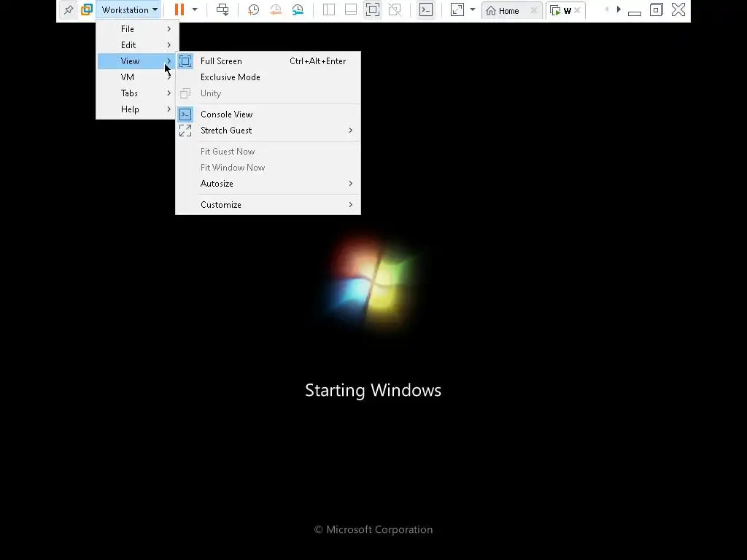Click the VMware Workstation logo icon
This screenshot has width=747, height=560.
pos(87,9)
